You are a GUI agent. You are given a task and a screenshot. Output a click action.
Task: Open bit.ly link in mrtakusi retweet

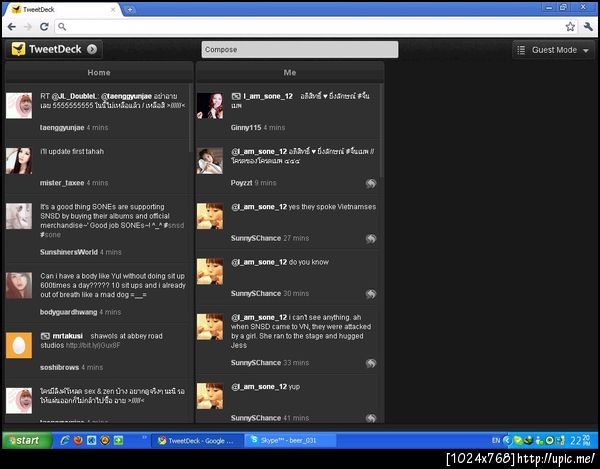tap(93, 345)
